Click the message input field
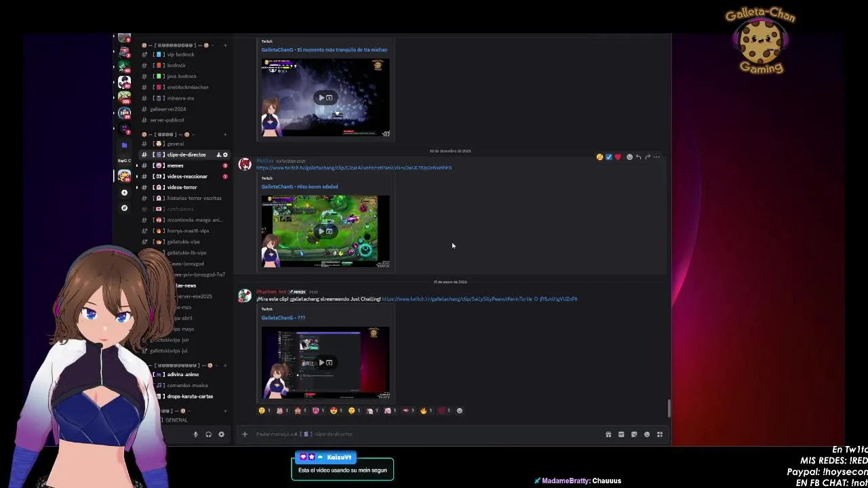The width and height of the screenshot is (868, 488). pos(427,434)
